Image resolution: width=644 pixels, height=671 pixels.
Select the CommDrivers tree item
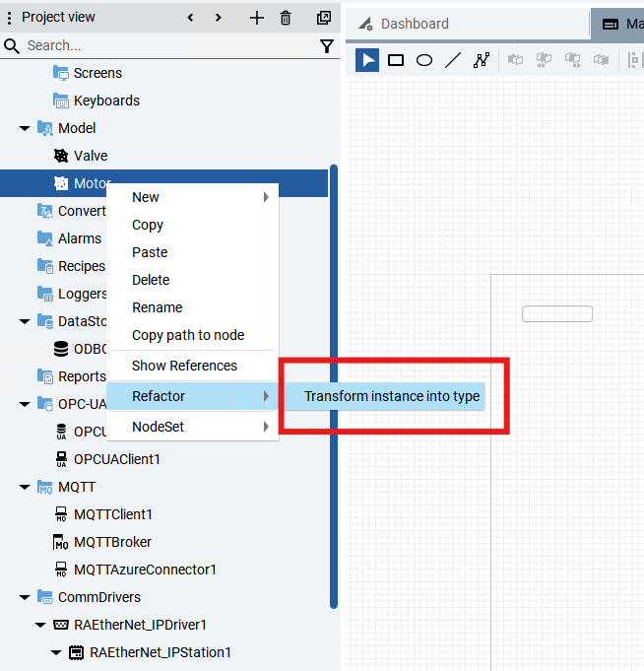tap(99, 597)
